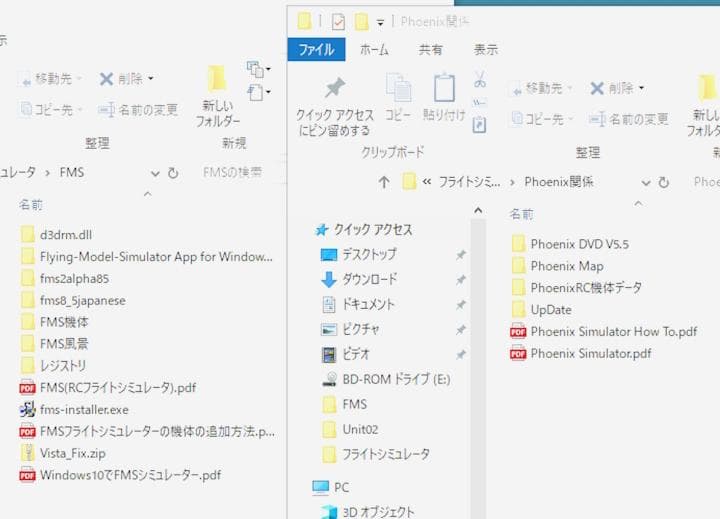This screenshot has width=720, height=519.
Task: Select ダウンロード in navigation pane
Action: click(359, 279)
